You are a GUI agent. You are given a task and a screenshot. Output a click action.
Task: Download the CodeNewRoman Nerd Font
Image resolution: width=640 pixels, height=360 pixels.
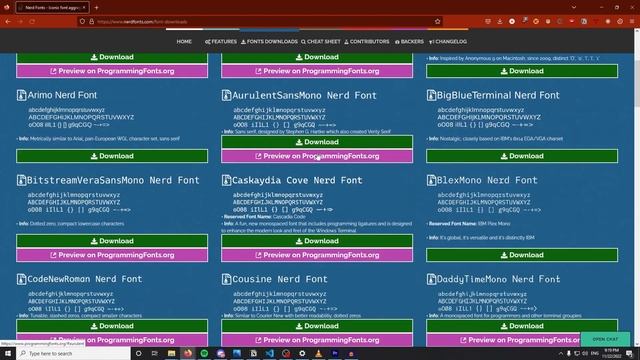point(112,326)
